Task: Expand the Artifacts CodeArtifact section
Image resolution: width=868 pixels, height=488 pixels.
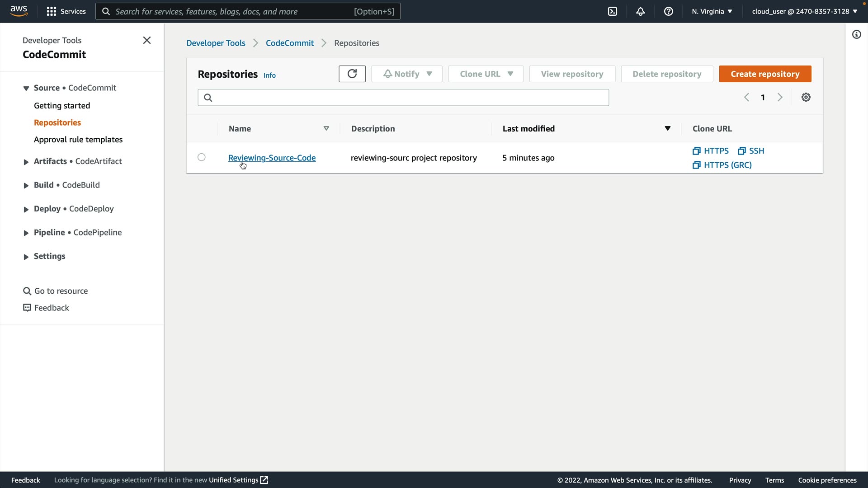Action: 26,162
